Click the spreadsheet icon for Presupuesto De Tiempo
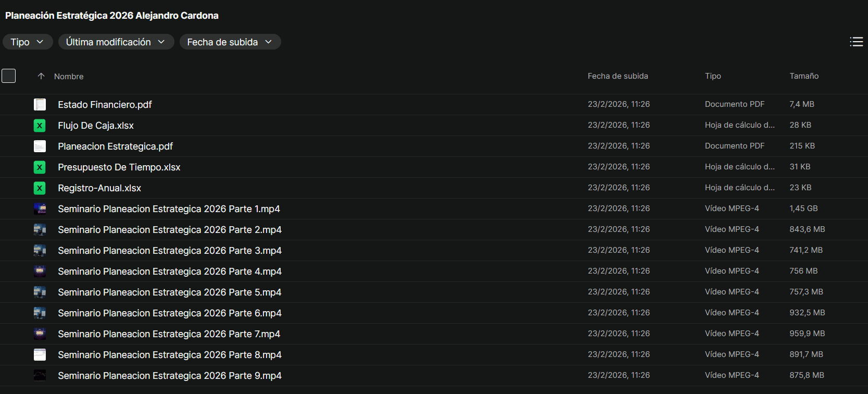 (40, 167)
